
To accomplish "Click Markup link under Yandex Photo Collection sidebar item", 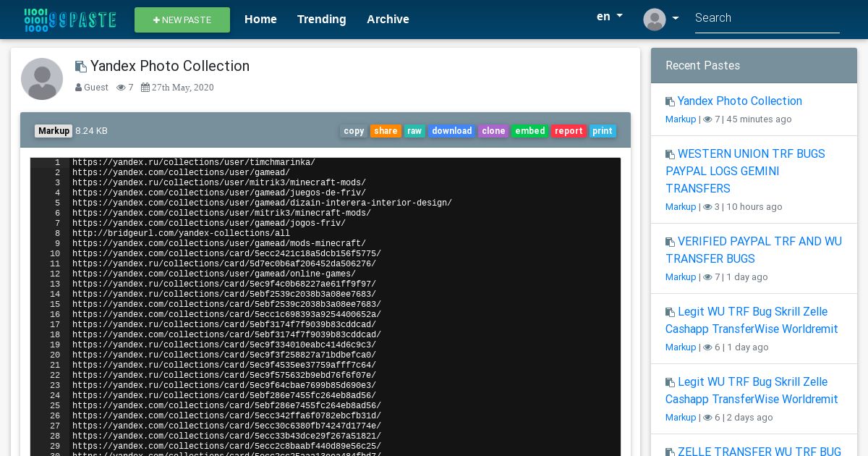I will tap(681, 119).
